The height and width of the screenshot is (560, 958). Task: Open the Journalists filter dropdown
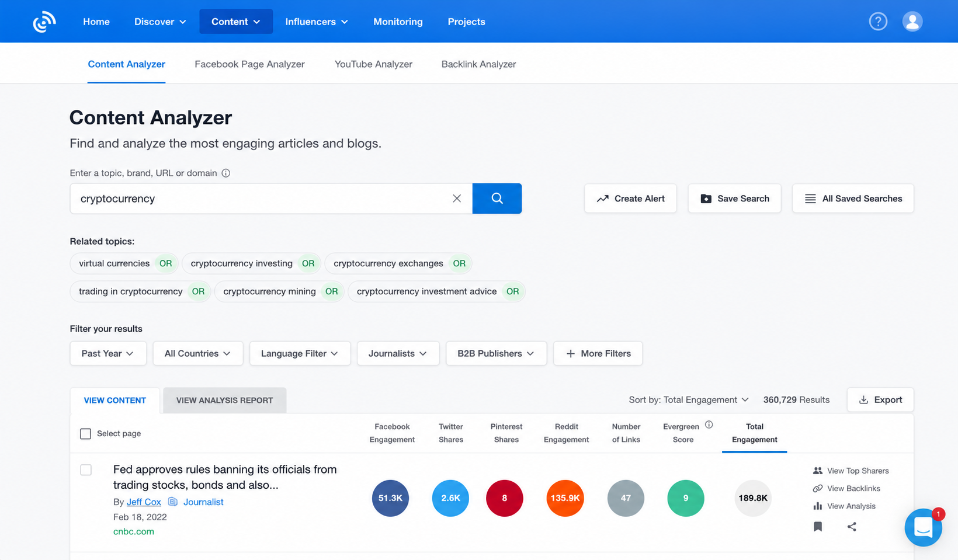[x=398, y=353]
